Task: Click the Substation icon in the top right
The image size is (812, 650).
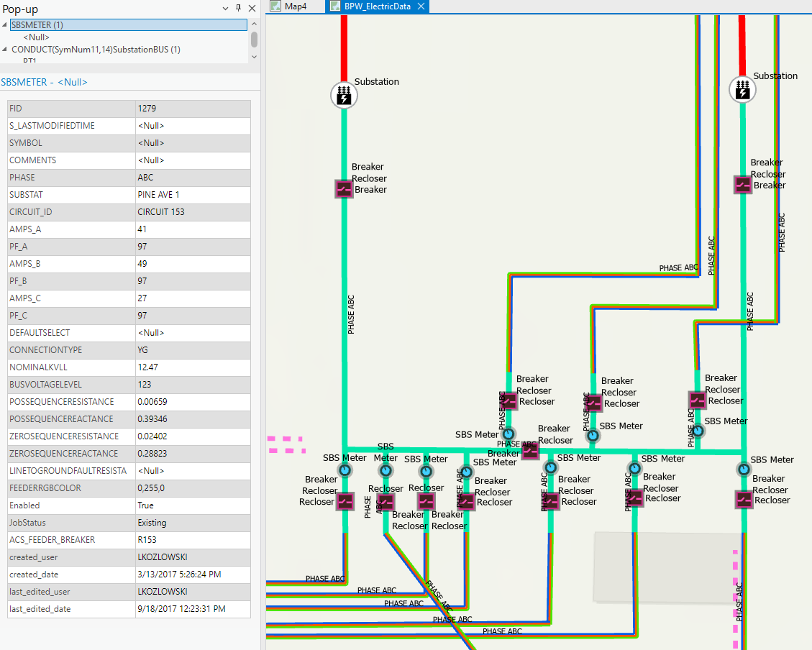Action: click(742, 89)
